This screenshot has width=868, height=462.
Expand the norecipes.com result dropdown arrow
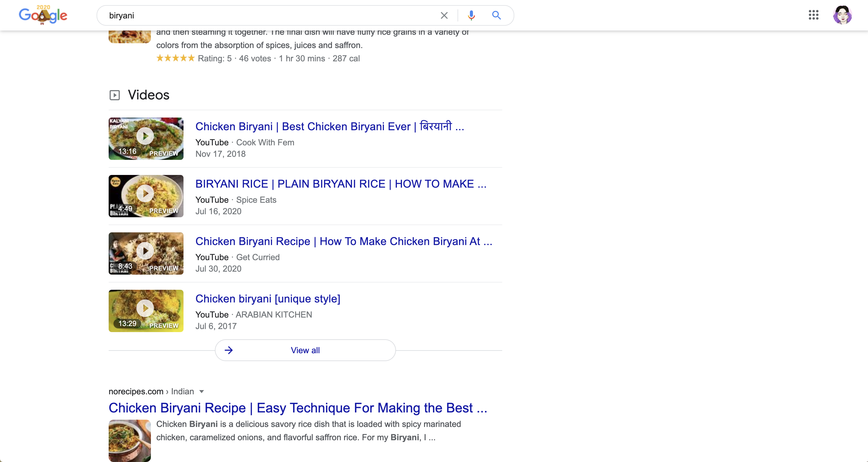202,392
